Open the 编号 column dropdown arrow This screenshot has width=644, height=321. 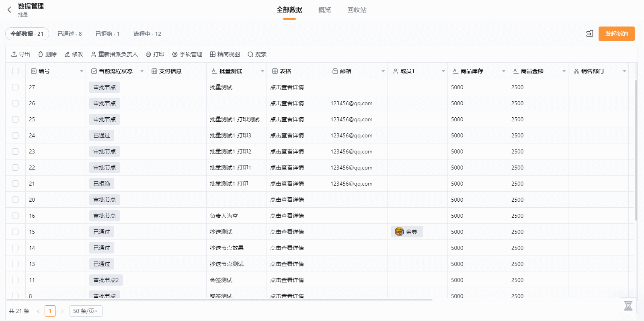tap(82, 71)
